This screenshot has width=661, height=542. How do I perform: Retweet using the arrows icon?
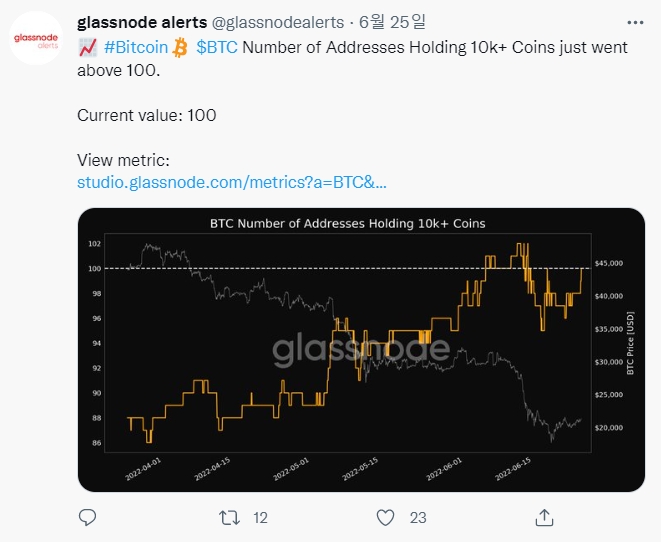click(229, 517)
